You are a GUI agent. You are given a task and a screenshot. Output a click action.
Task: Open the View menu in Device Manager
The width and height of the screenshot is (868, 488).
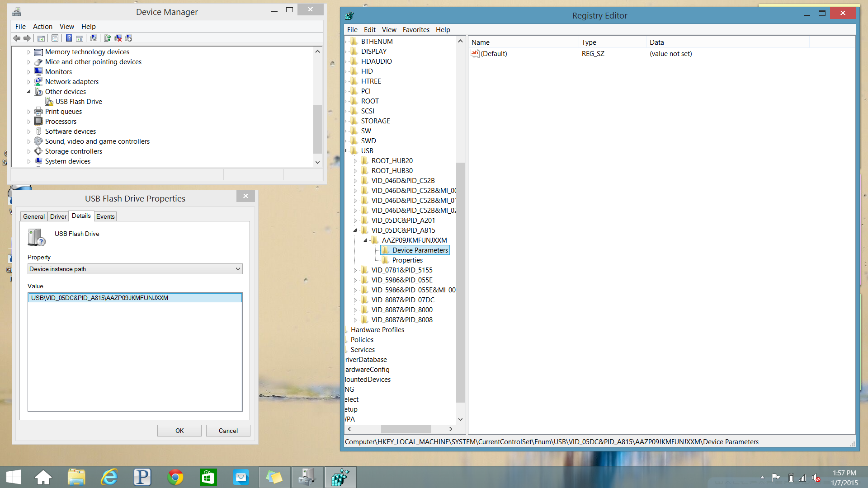coord(67,27)
